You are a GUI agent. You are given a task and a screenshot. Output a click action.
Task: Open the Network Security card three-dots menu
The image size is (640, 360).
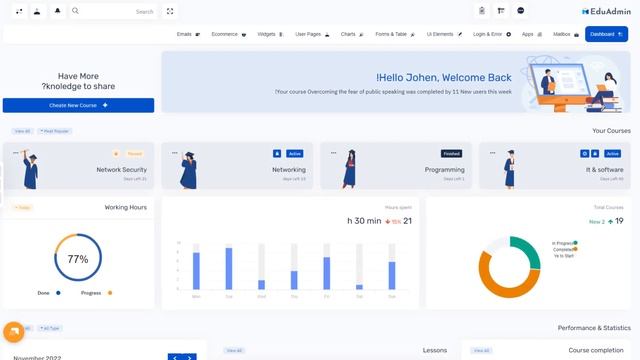pos(16,153)
